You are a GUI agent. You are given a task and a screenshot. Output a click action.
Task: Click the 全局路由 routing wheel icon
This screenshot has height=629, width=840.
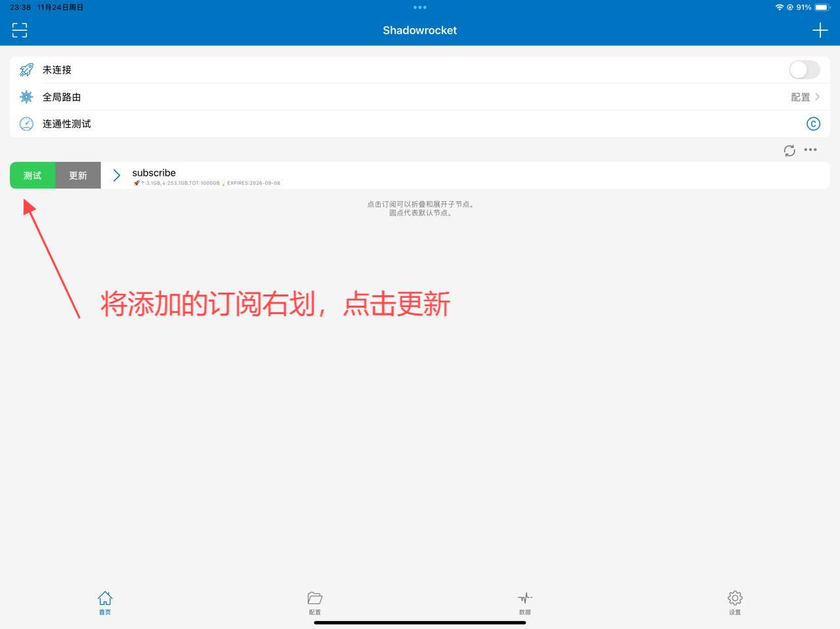coord(26,97)
